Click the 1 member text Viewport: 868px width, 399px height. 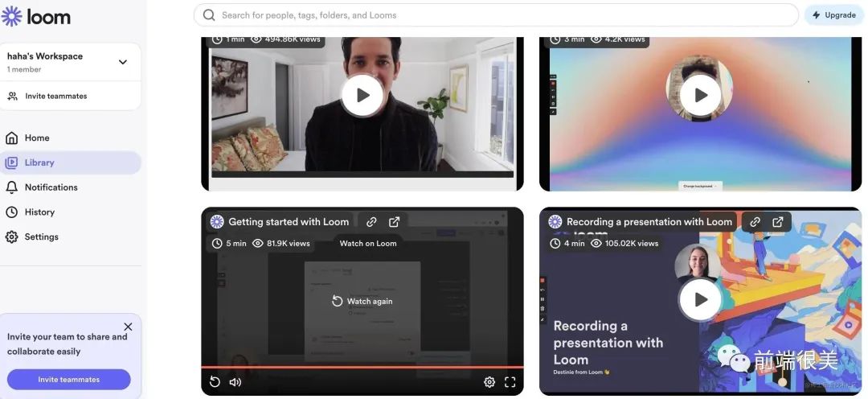coord(24,69)
